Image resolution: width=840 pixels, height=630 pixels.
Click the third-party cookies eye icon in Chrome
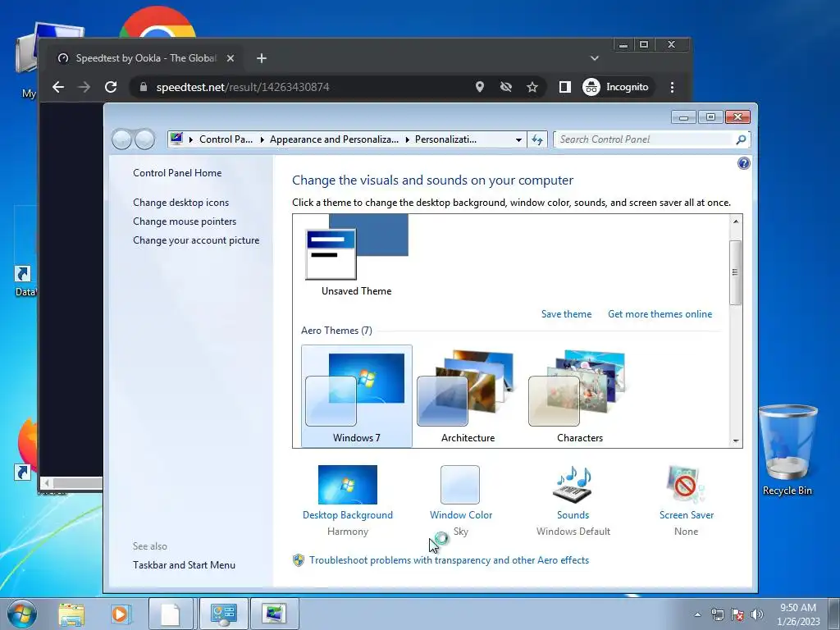pos(505,87)
